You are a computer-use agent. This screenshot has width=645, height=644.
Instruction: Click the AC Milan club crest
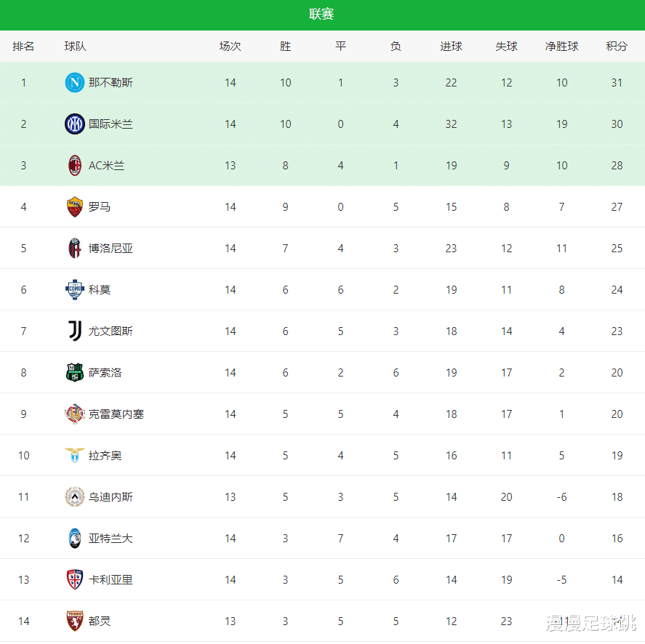[74, 166]
